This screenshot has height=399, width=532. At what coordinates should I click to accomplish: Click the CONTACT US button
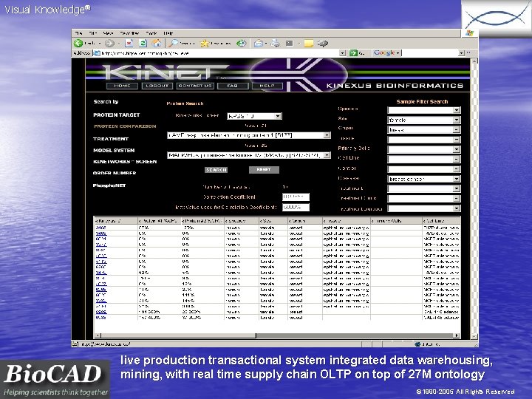click(x=195, y=86)
